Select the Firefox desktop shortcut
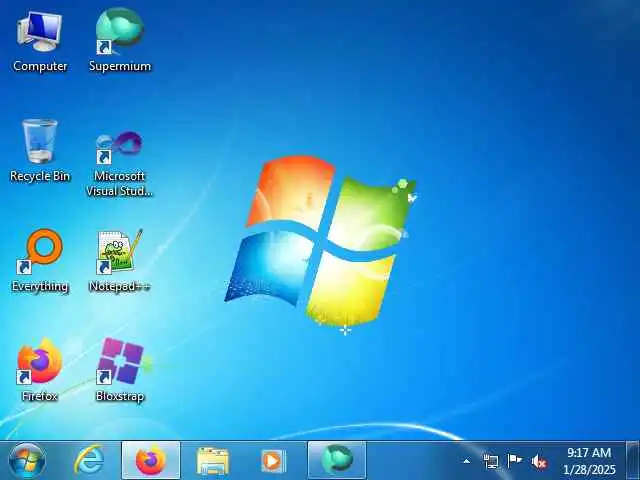 [40, 371]
